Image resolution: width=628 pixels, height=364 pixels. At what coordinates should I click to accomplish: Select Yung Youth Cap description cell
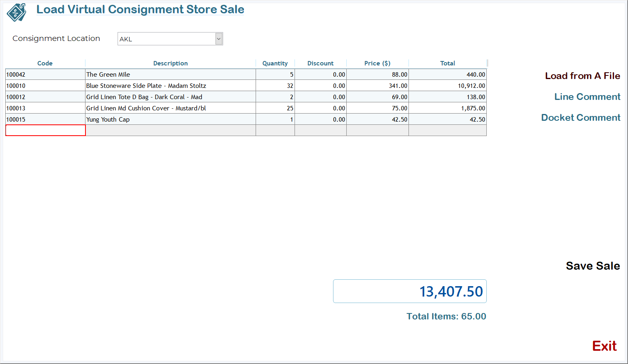(x=170, y=120)
